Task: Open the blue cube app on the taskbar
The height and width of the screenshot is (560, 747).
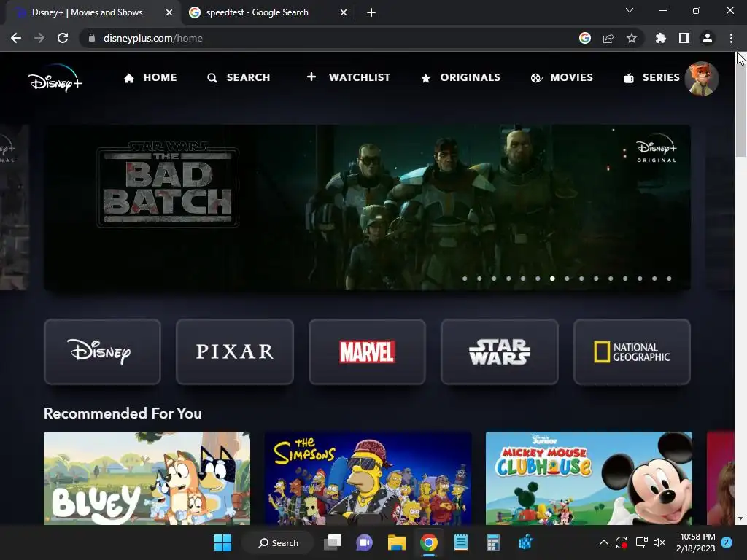Action: (x=525, y=542)
